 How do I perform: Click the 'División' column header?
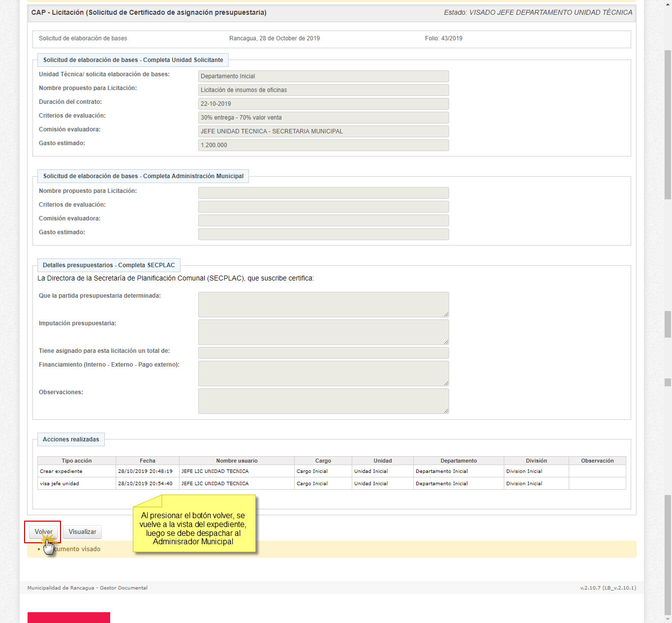coord(536,461)
